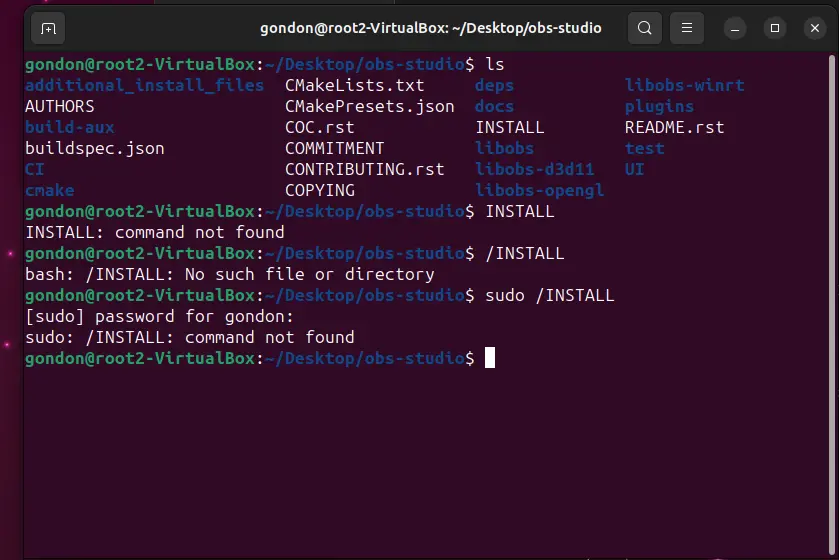
Task: Click the 'sudo: /INSTALL: command not found' line
Action: pos(189,337)
